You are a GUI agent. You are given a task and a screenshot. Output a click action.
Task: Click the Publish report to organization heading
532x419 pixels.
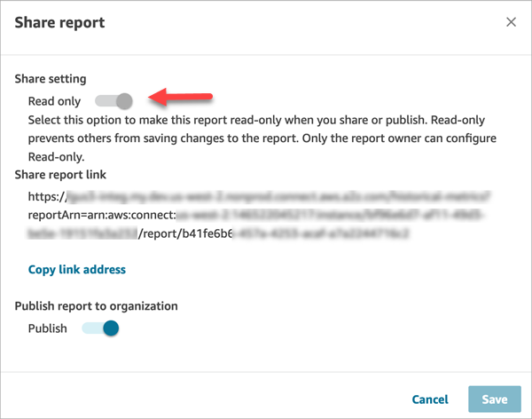pos(96,306)
